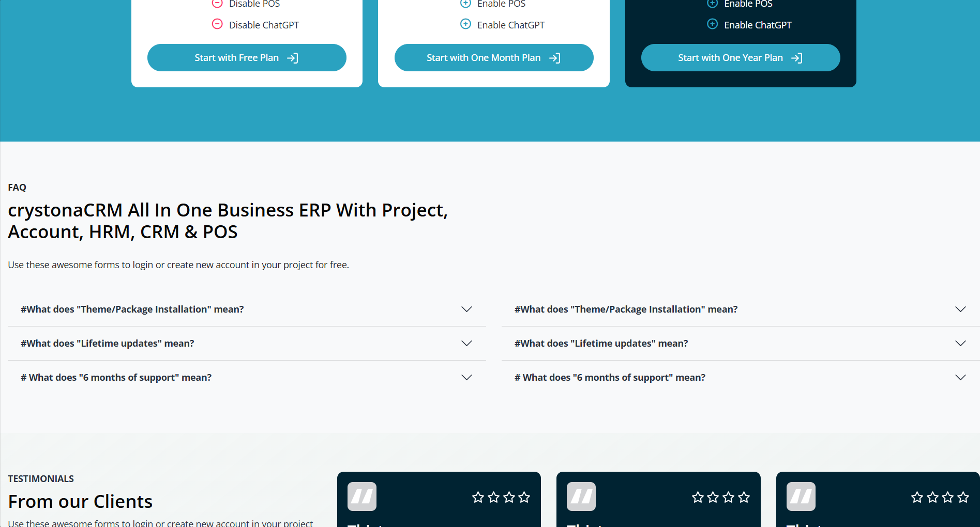Click the Start with Free Plan button
Image resolution: width=980 pixels, height=527 pixels.
tap(246, 58)
